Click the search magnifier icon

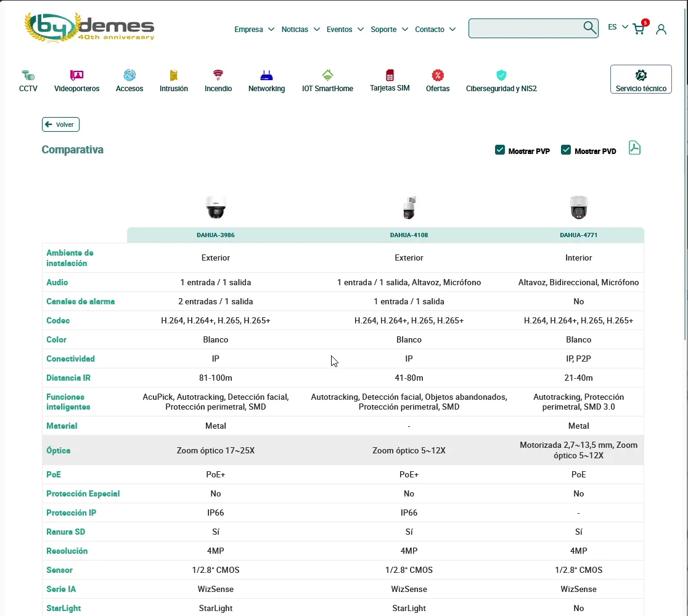(590, 28)
